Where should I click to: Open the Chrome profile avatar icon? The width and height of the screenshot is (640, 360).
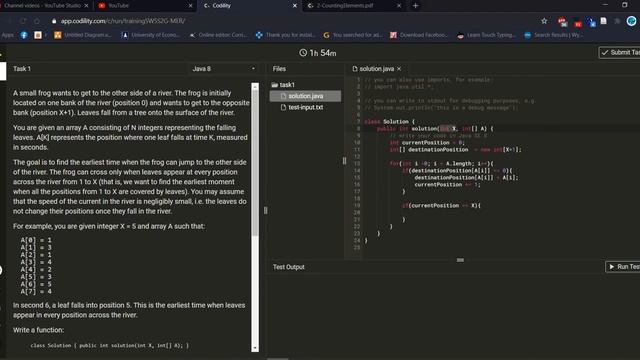click(631, 21)
